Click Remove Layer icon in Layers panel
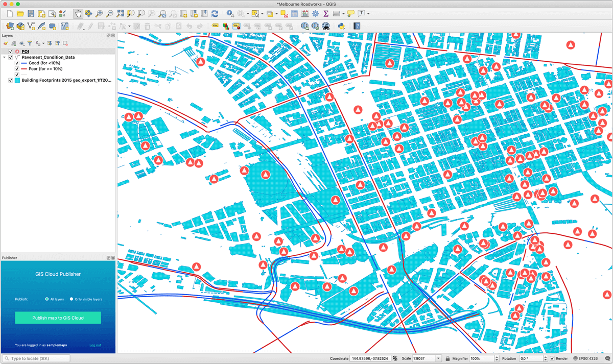Viewport: 613px width, 364px height. 65,43
